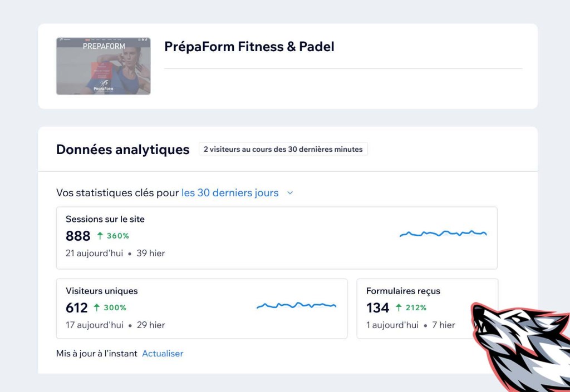The height and width of the screenshot is (392, 570).
Task: Open the 'les 30 derniers jours' period dropdown
Action: [230, 192]
